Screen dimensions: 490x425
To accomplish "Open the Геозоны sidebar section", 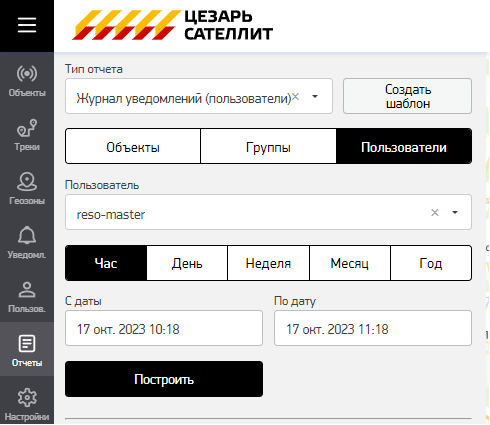I will [27, 189].
